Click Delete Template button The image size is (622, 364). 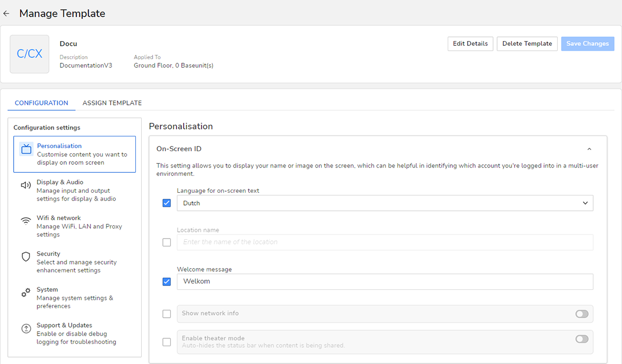click(527, 44)
